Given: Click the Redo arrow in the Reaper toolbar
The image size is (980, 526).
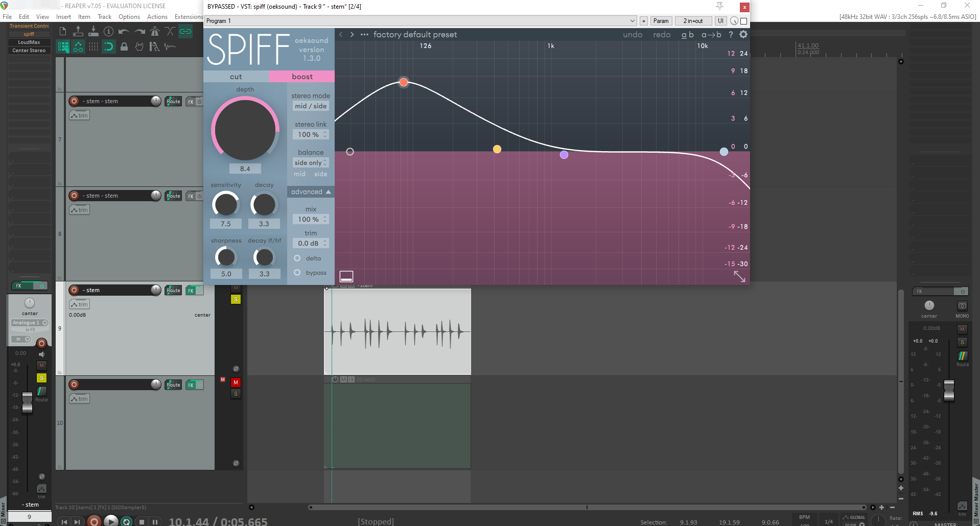Looking at the screenshot, I should [139, 32].
